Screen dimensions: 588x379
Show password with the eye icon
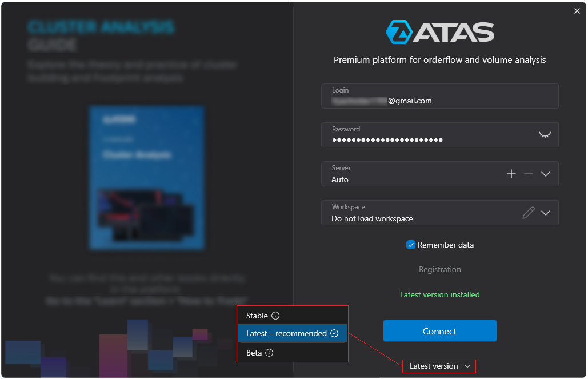coord(545,135)
